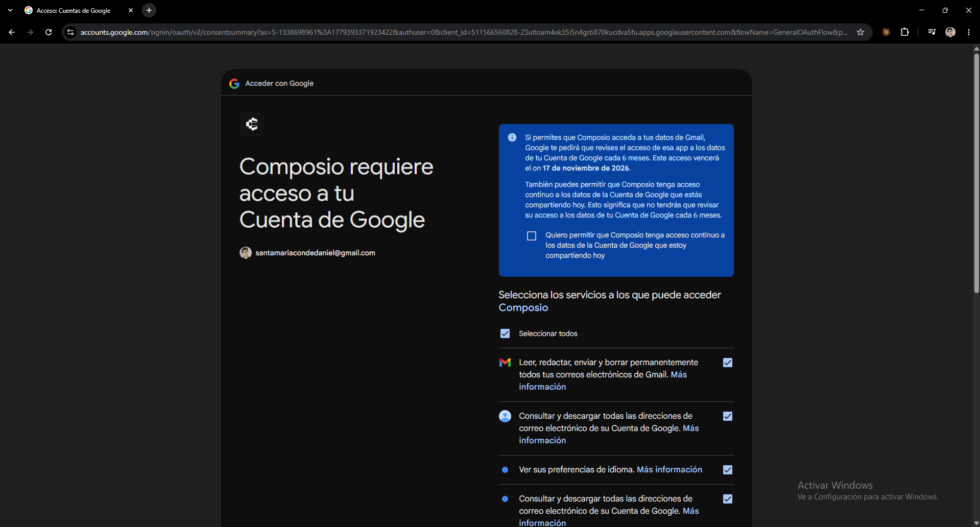The height and width of the screenshot is (527, 980).
Task: Click the Composio app logo
Action: [252, 124]
